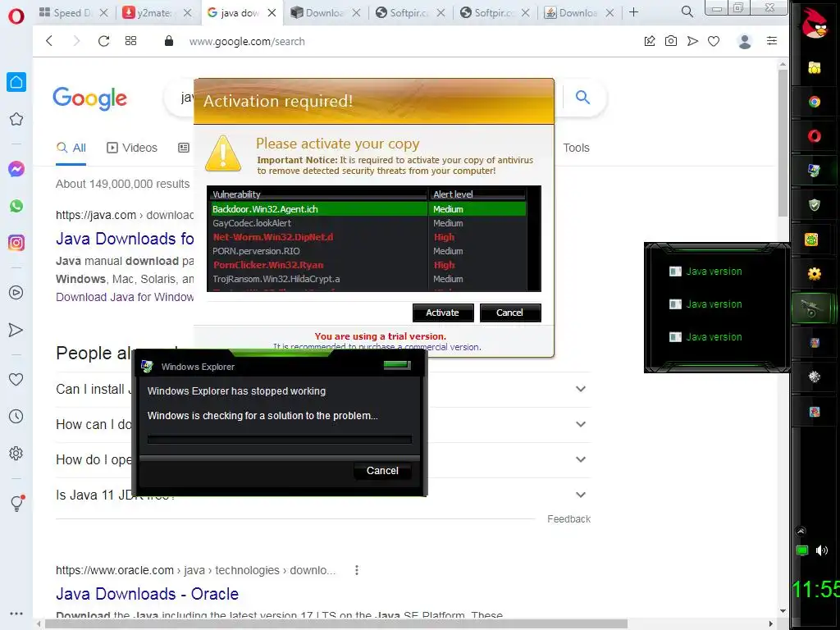Image resolution: width=840 pixels, height=630 pixels.
Task: Take a snapshot with the camera icon
Action: [671, 41]
